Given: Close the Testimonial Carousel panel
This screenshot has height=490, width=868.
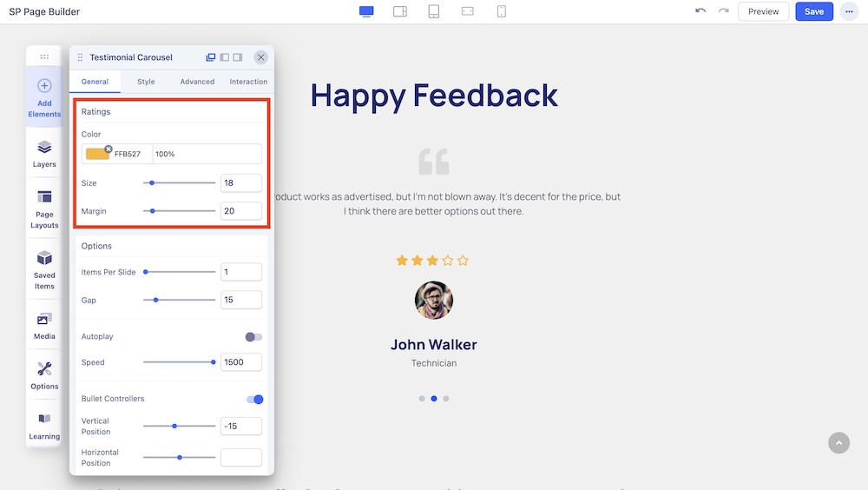Looking at the screenshot, I should (260, 57).
